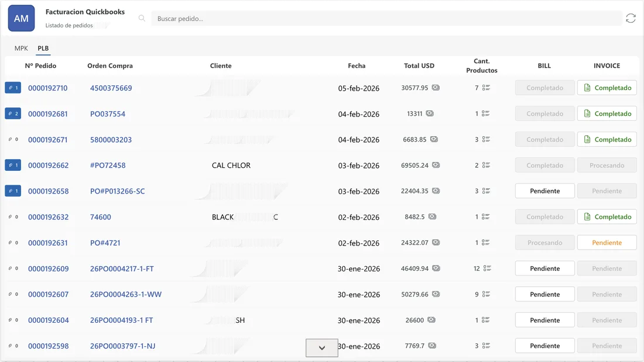
Task: Click Pendiente BILL button for order 0000192658
Action: point(544,191)
